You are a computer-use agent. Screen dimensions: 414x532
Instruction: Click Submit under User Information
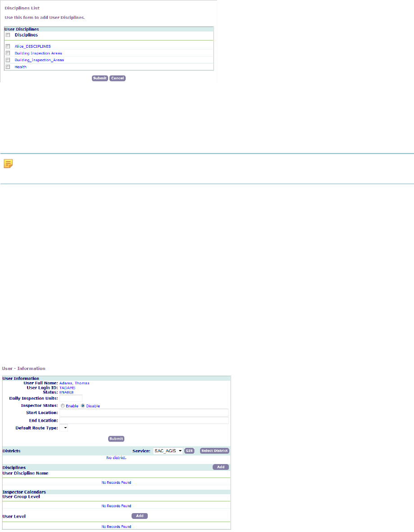pyautogui.click(x=116, y=439)
